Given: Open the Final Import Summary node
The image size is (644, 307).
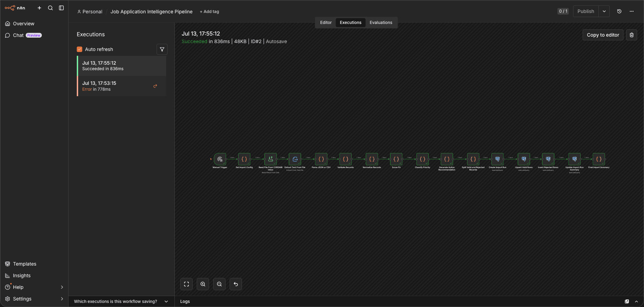Looking at the screenshot, I should tap(599, 159).
